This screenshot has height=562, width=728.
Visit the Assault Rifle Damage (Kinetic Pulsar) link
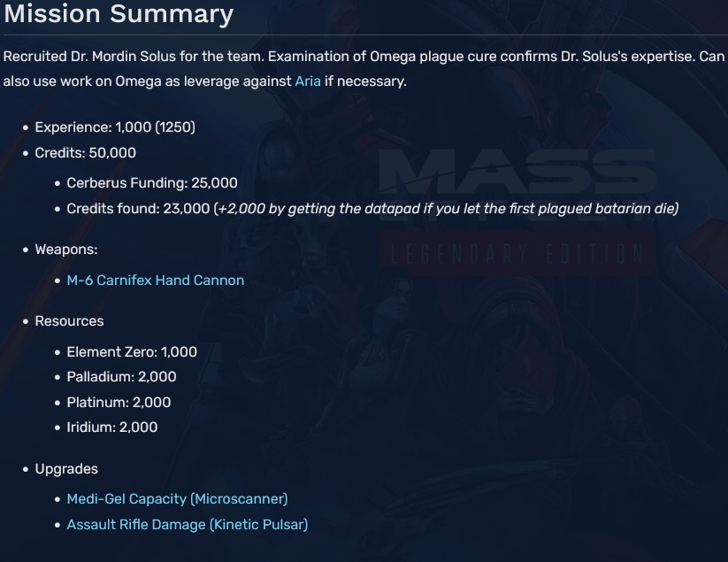pos(188,524)
